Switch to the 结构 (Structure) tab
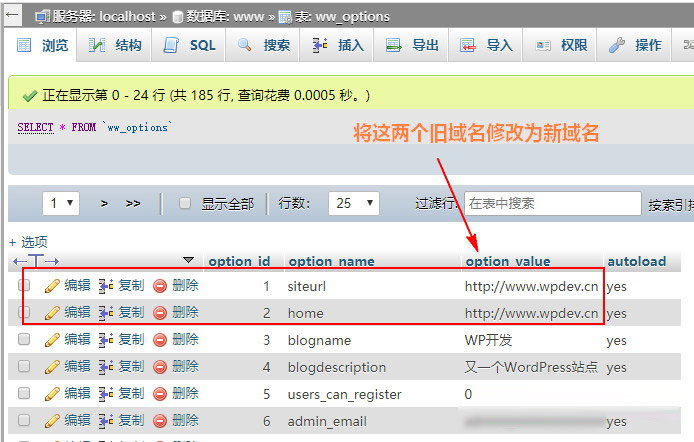Viewport: 694px width, 442px height. click(115, 45)
